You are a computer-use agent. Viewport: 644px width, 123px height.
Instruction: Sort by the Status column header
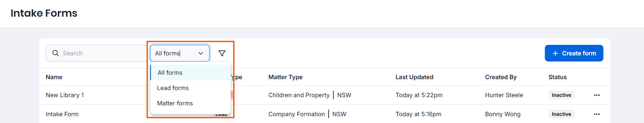pos(557,77)
